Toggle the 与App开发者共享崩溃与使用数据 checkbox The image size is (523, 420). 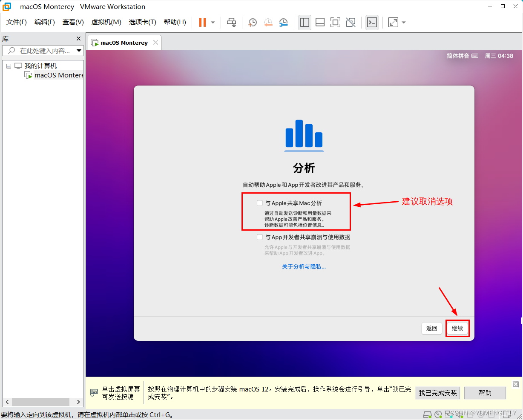(x=260, y=237)
